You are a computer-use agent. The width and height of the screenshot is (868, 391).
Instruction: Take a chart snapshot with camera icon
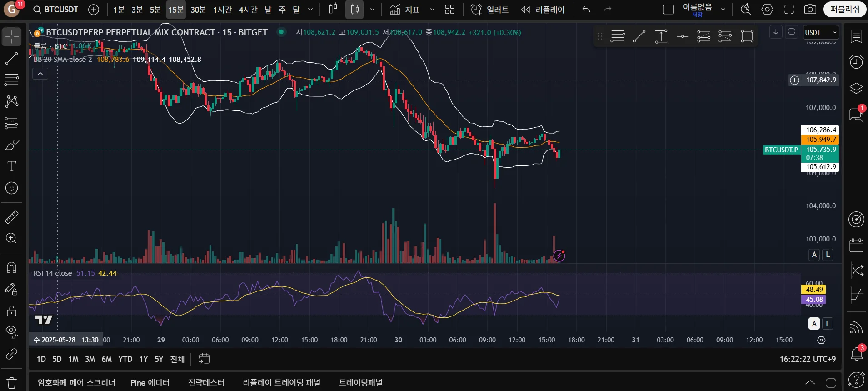[810, 10]
